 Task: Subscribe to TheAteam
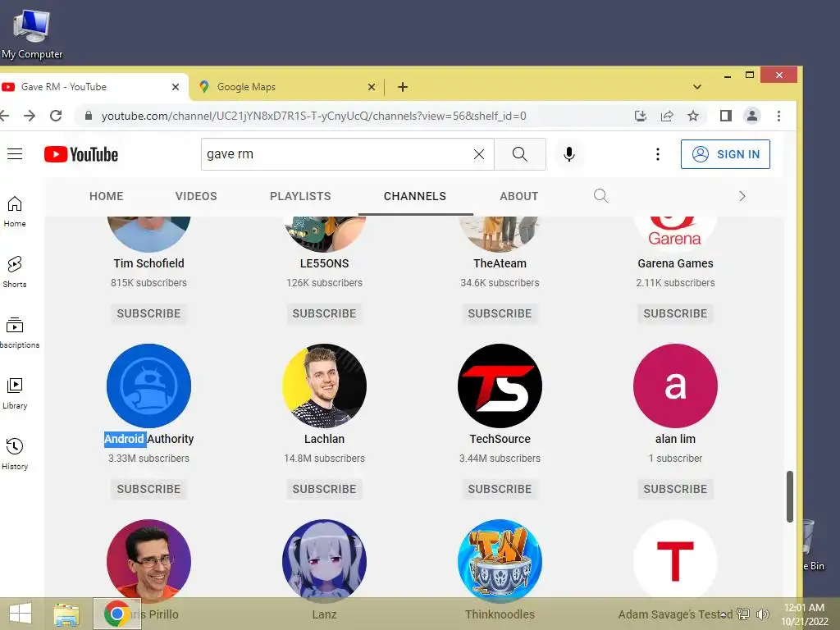500,313
